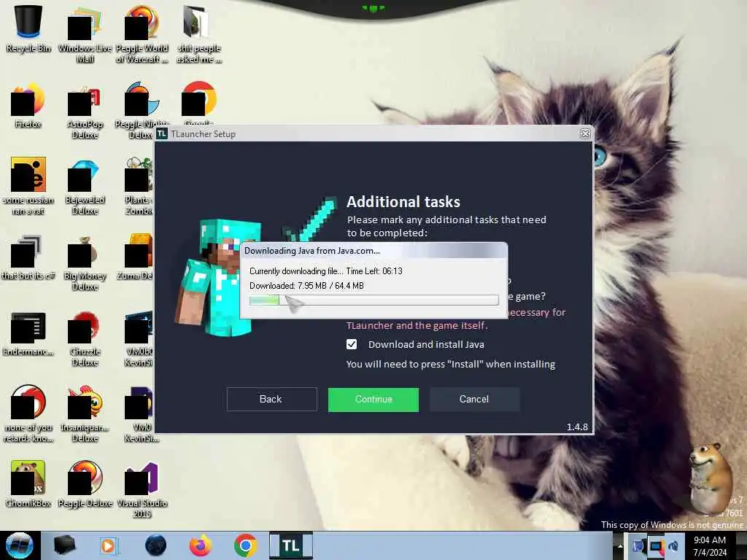Screen dimensions: 747x560
Task: Open the Endermanch desktop icon
Action: [x=28, y=333]
